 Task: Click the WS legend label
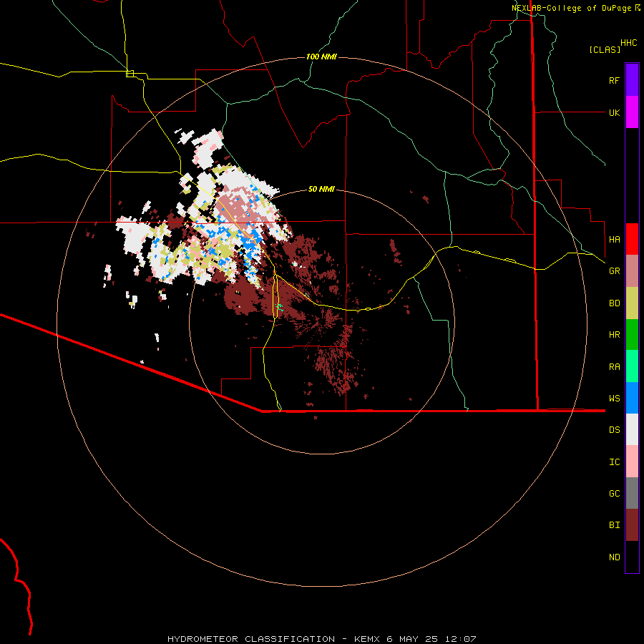(614, 398)
